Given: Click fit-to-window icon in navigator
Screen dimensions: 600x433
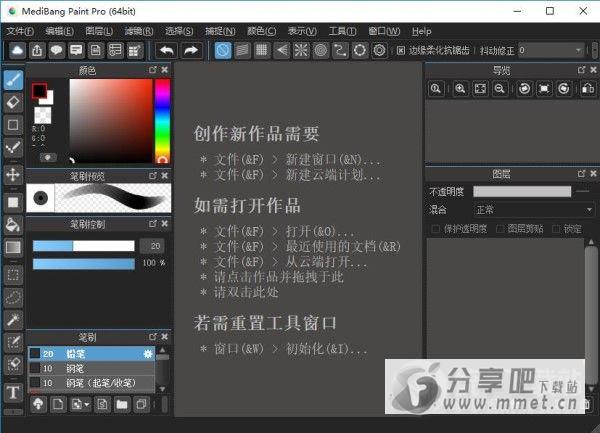Looking at the screenshot, I should (x=480, y=89).
